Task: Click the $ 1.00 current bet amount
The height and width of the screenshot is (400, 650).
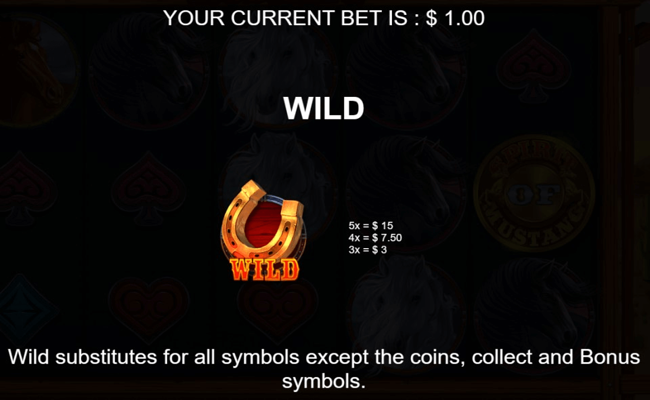Action: (455, 18)
